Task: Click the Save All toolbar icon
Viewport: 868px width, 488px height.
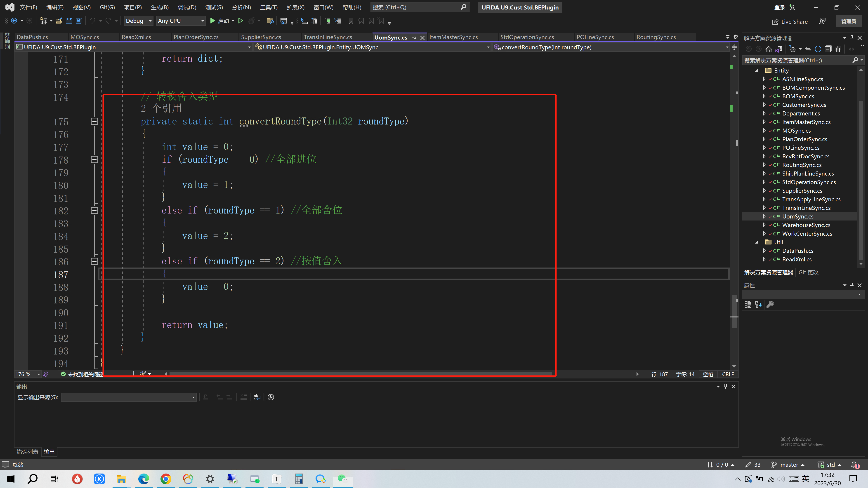Action: point(78,21)
